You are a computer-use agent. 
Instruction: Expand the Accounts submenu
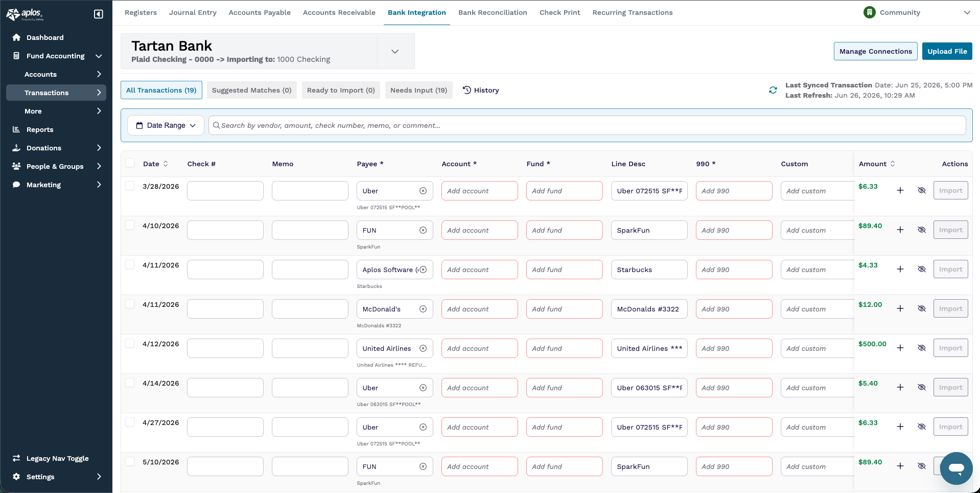(x=99, y=74)
